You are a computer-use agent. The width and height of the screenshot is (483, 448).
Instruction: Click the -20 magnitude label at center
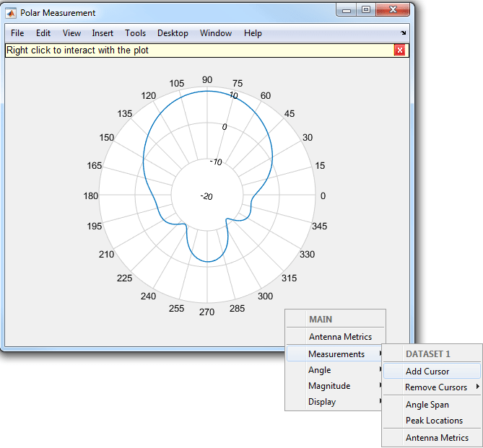click(x=206, y=196)
